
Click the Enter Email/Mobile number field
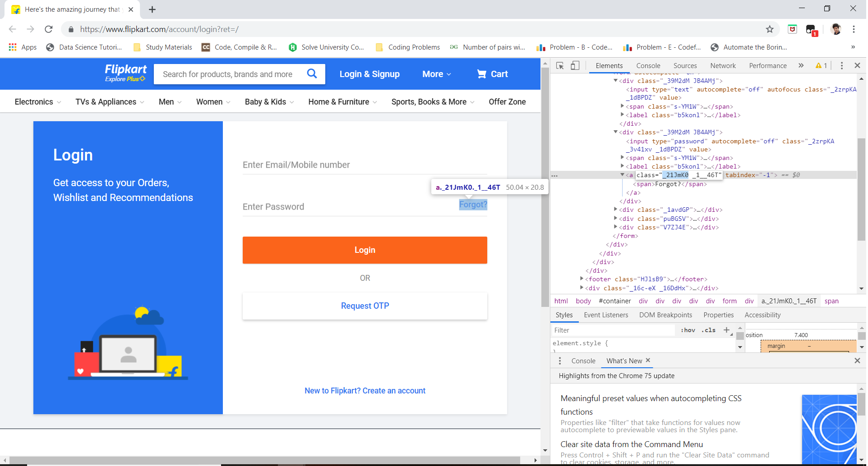tap(365, 165)
